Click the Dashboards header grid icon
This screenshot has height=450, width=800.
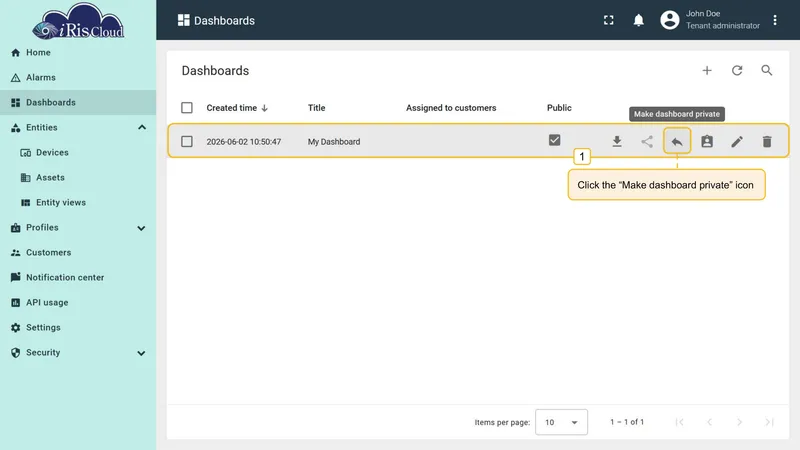184,20
